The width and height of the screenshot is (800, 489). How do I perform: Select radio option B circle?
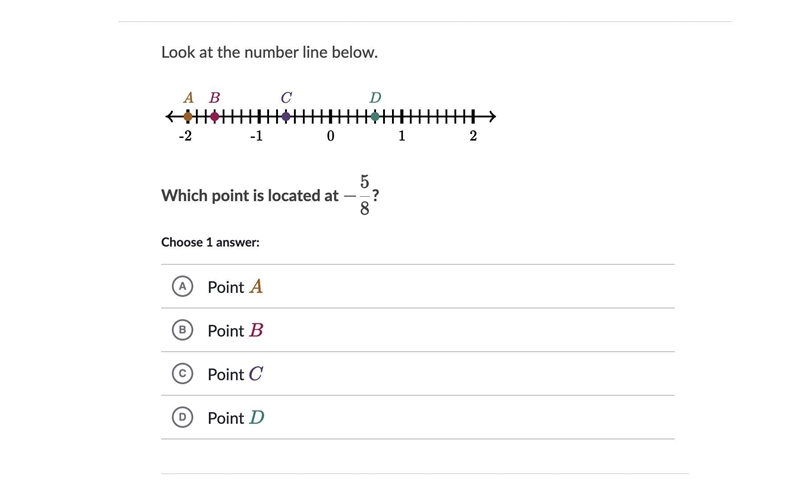coord(182,330)
